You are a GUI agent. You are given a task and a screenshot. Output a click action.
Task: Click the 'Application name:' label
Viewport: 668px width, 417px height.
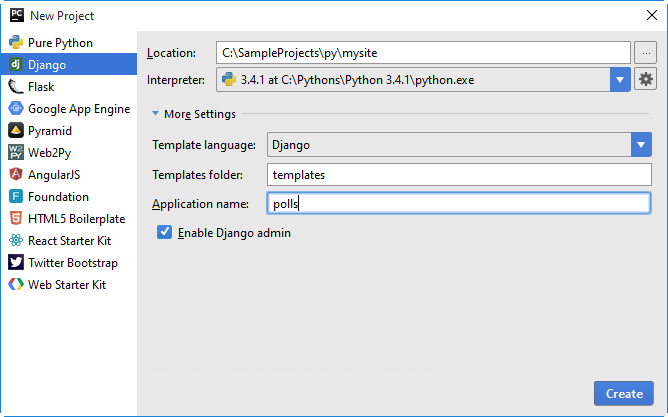200,204
